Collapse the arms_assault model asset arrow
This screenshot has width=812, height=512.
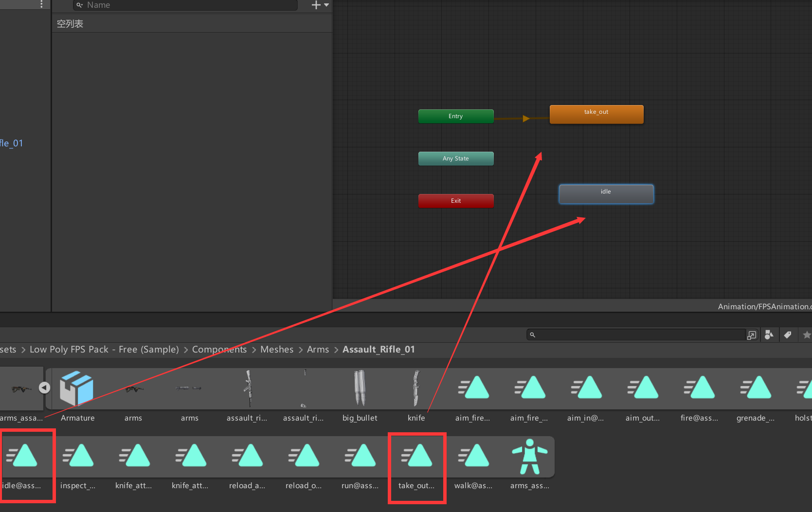pos(44,388)
